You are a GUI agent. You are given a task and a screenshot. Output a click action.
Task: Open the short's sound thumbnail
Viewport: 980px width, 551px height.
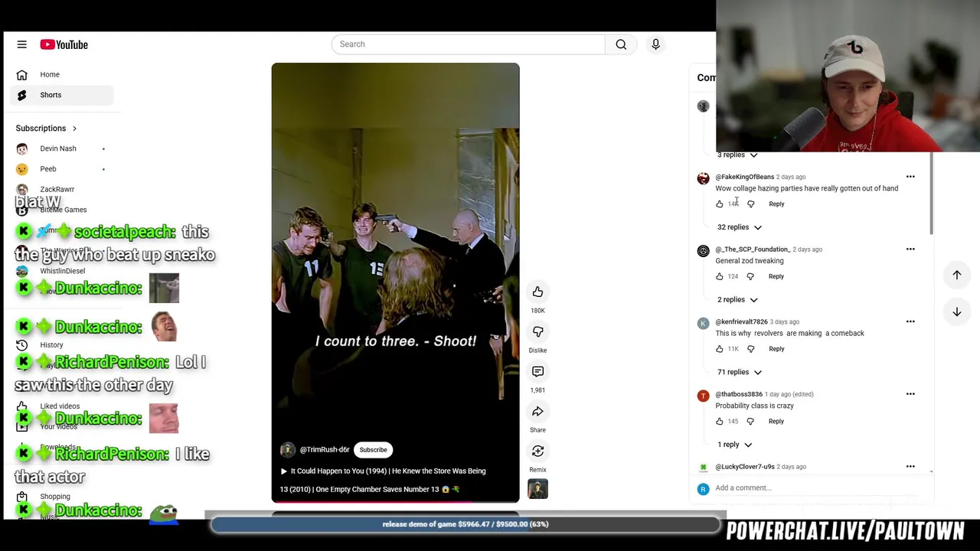(537, 488)
